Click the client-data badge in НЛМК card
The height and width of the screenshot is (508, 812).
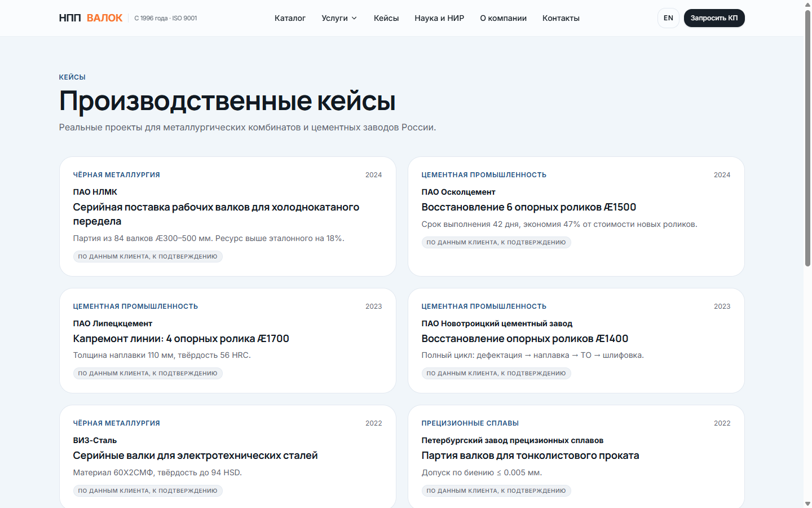point(148,257)
